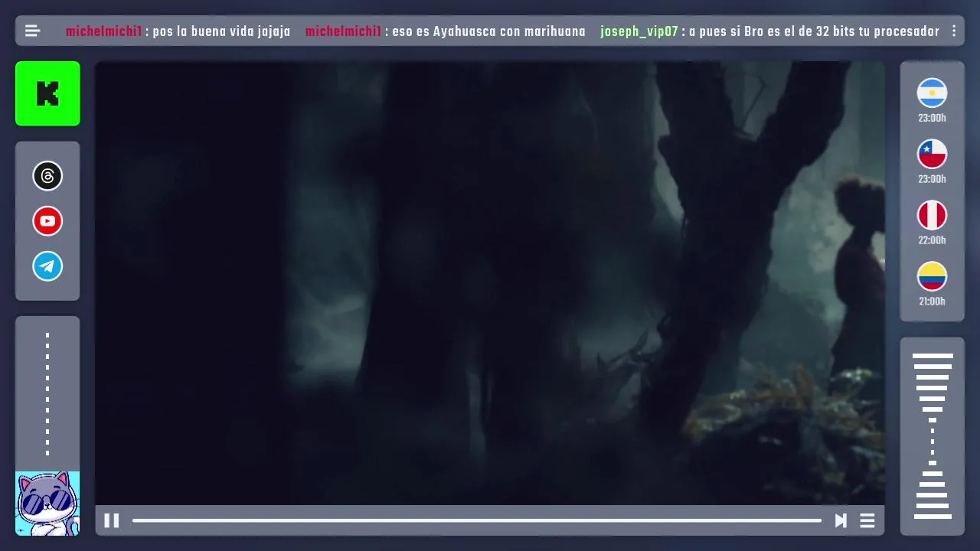Open the player playlist menu icon
The height and width of the screenshot is (551, 980).
coord(867,521)
